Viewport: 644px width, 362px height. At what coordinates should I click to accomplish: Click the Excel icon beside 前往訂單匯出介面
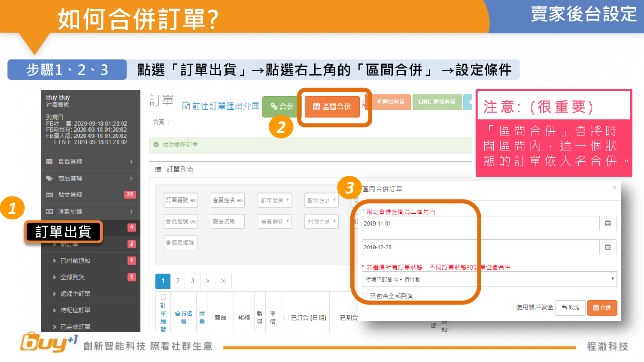[186, 106]
